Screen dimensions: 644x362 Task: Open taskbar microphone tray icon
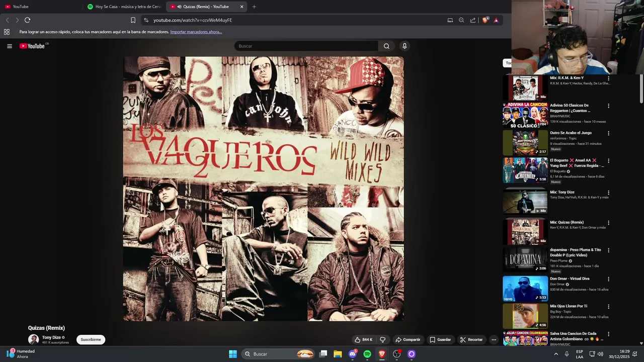pyautogui.click(x=567, y=354)
